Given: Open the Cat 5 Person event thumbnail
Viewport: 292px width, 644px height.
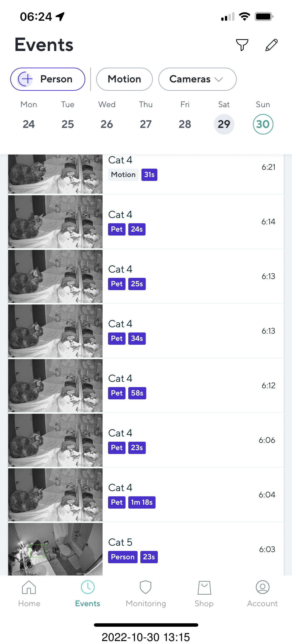Looking at the screenshot, I should coord(55,549).
